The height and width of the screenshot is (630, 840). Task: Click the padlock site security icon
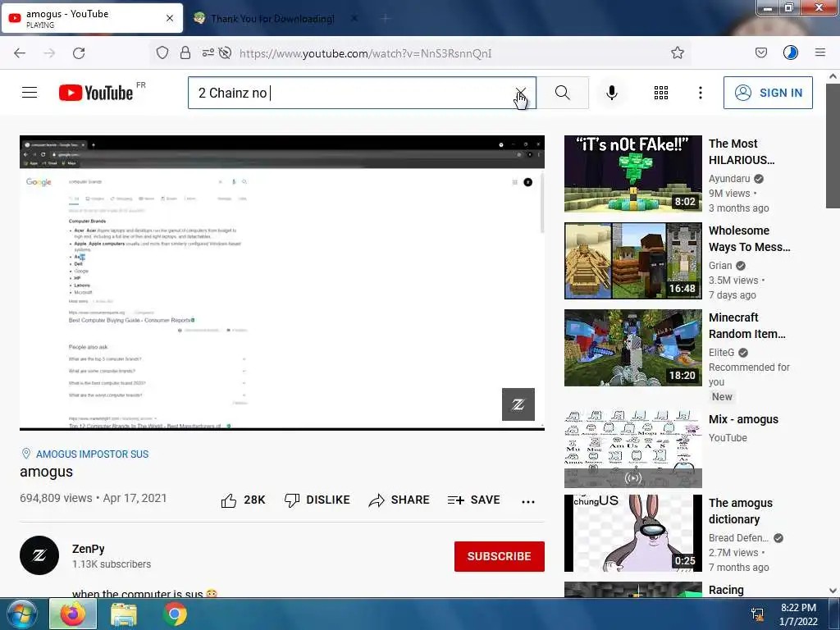point(185,52)
